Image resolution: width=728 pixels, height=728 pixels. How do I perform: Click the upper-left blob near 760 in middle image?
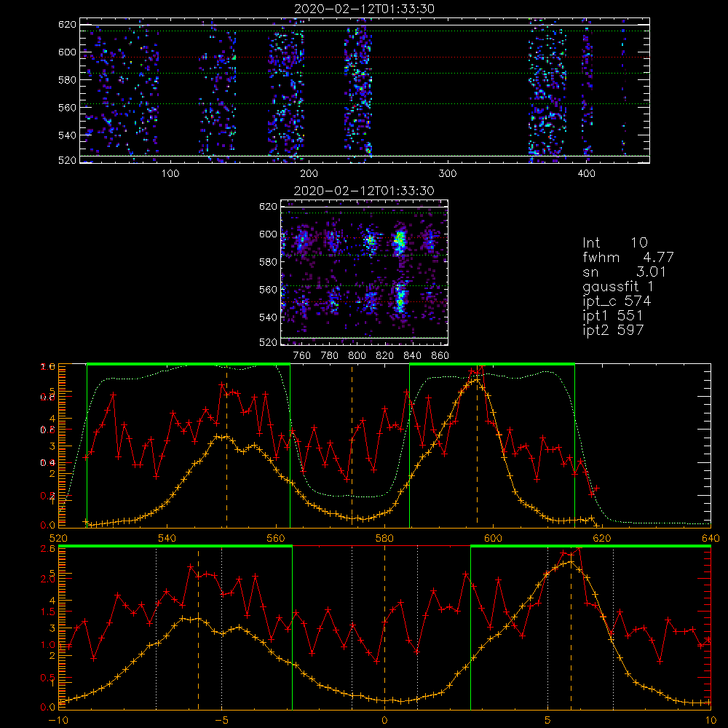[x=302, y=240]
